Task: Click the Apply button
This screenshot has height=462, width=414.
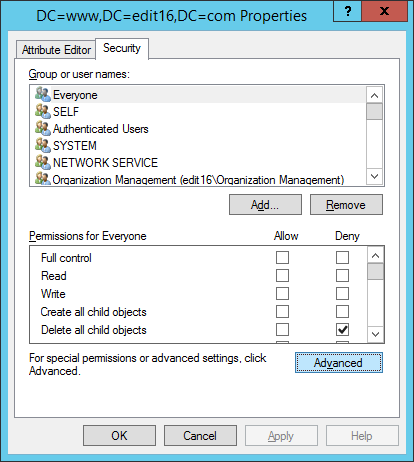Action: pos(281,435)
